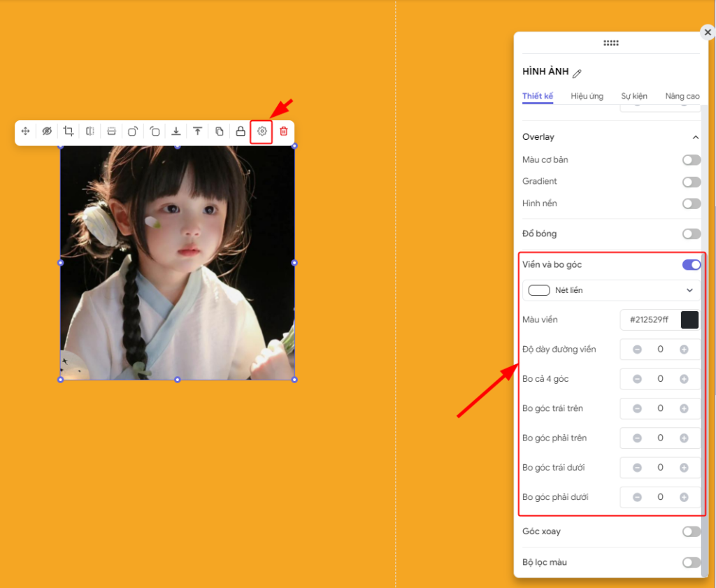Toggle Đổ bóng shadow on
Image resolution: width=716 pixels, height=588 pixels.
[692, 234]
